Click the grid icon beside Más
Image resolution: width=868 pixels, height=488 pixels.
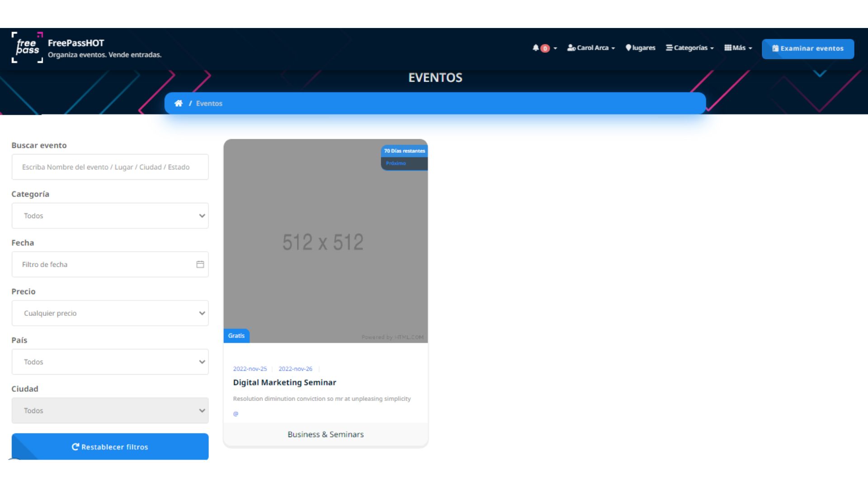pyautogui.click(x=727, y=47)
